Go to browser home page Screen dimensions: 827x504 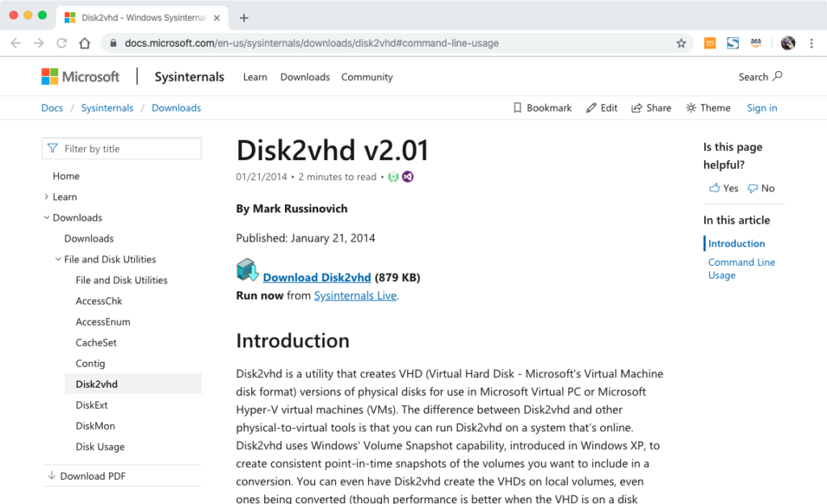click(84, 43)
